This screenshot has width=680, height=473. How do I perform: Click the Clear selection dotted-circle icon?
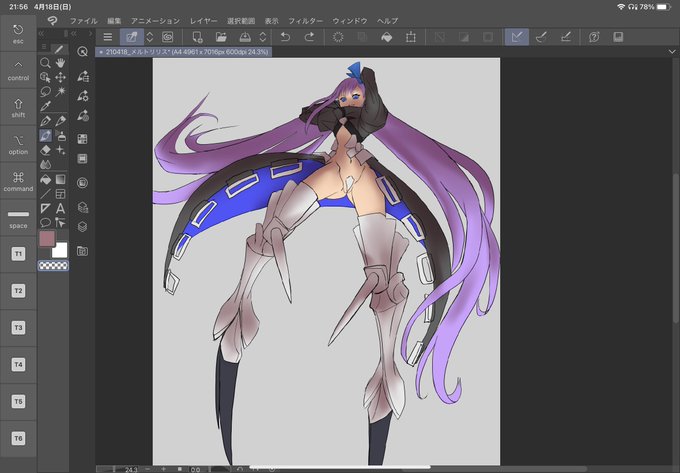point(338,37)
